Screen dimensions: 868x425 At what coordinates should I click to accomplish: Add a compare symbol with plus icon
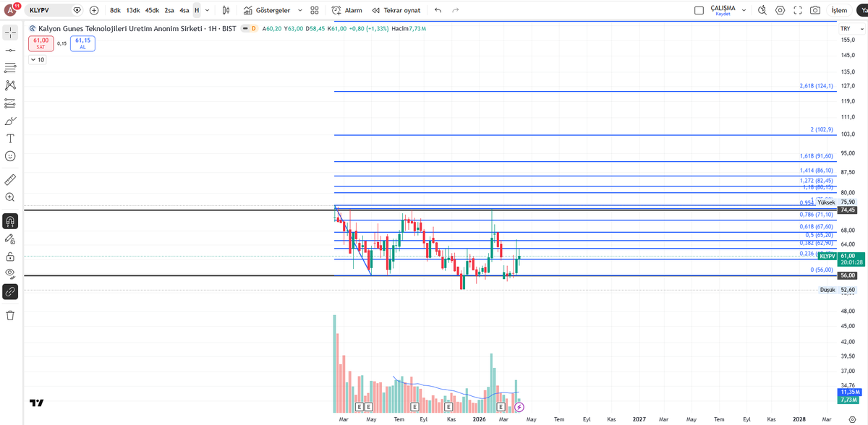tap(94, 10)
